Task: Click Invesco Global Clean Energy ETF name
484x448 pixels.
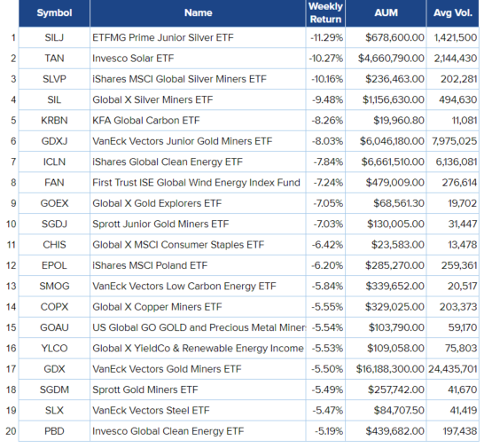Action: point(168,430)
